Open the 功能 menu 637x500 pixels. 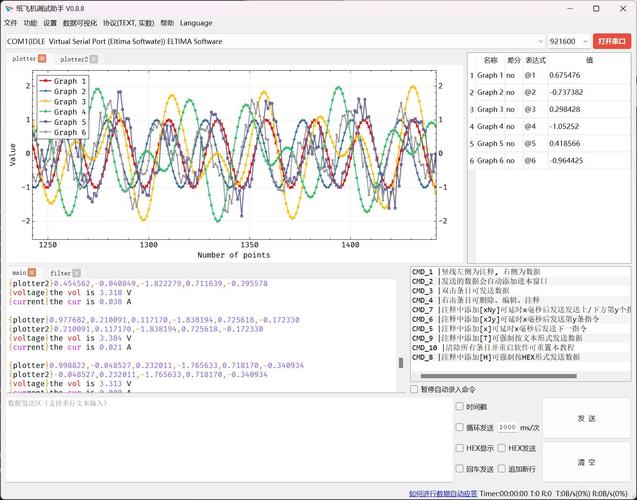pos(30,23)
